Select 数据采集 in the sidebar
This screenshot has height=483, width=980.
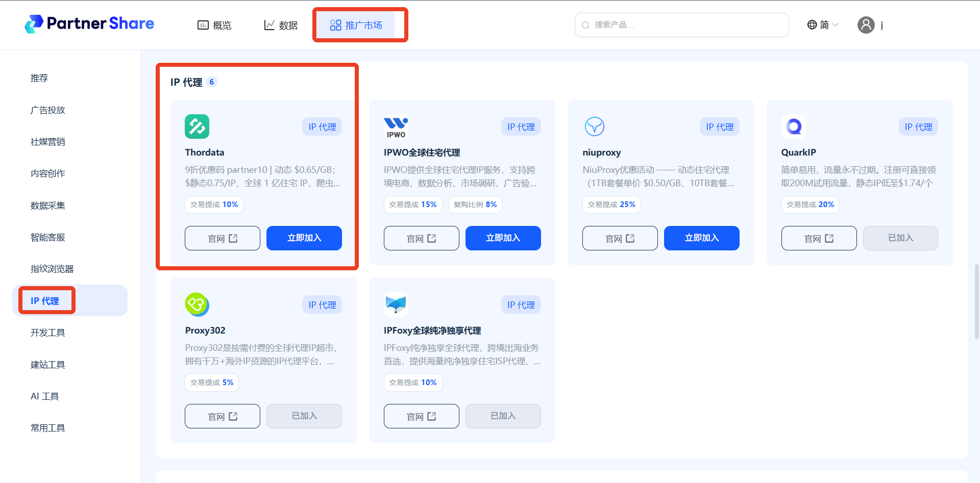click(48, 206)
